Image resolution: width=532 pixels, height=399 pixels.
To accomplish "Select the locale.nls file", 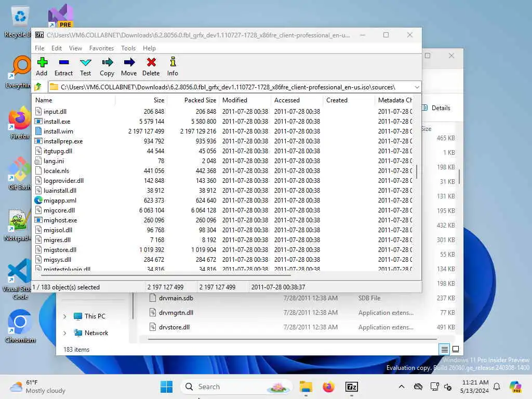I will tap(56, 170).
